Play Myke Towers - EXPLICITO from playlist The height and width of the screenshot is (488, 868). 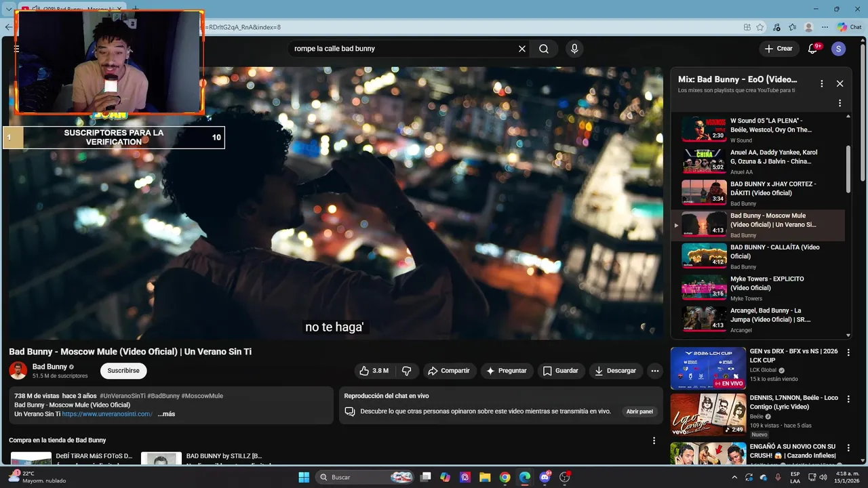tap(758, 287)
